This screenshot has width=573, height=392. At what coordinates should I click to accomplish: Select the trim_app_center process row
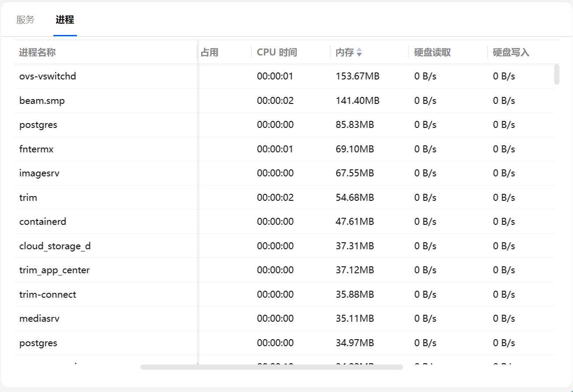point(55,270)
